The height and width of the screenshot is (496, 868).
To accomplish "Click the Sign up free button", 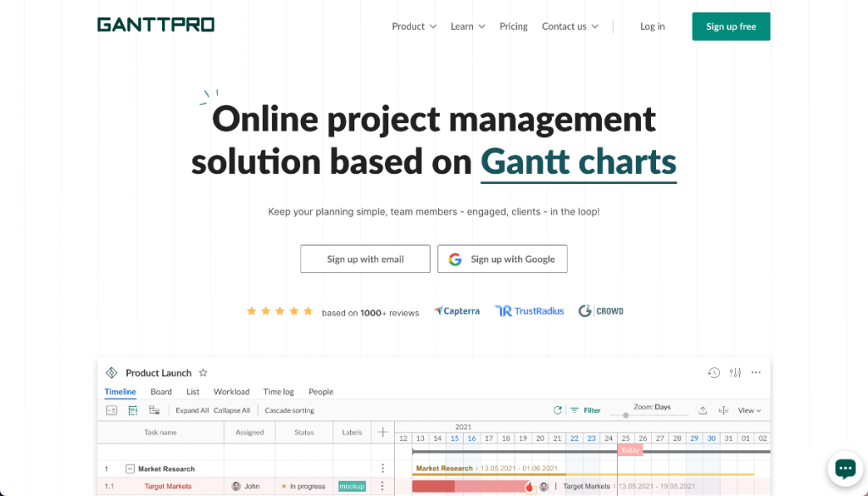I will point(731,26).
